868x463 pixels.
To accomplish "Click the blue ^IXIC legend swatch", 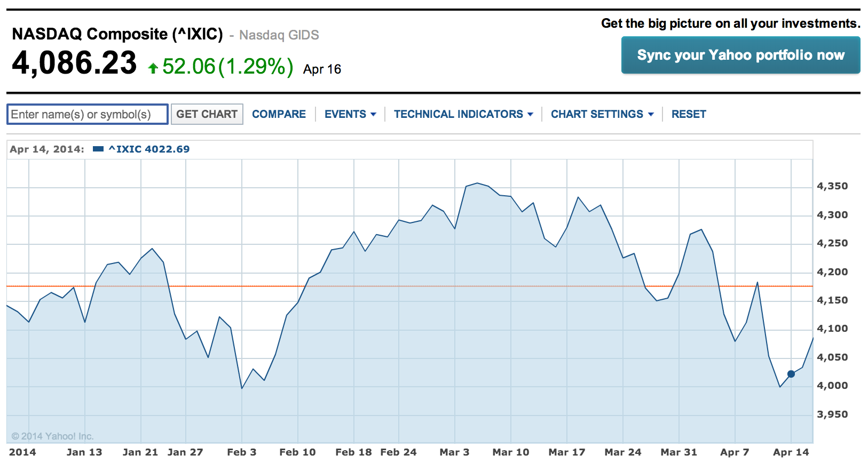I will 98,149.
